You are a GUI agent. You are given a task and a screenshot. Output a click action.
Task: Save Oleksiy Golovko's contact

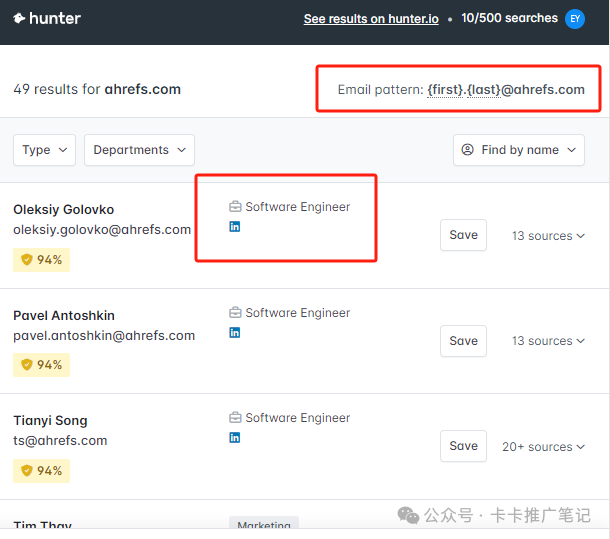click(463, 235)
